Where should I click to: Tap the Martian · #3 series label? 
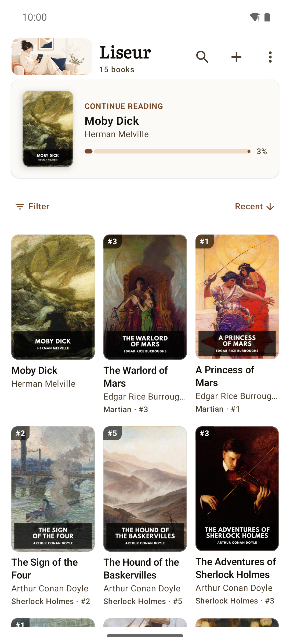[x=126, y=409]
